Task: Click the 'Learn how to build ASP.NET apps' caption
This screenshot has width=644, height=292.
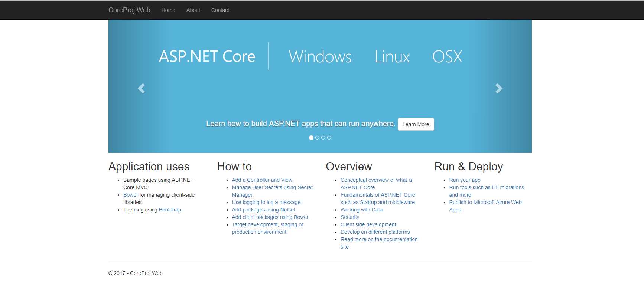Action: coord(300,124)
